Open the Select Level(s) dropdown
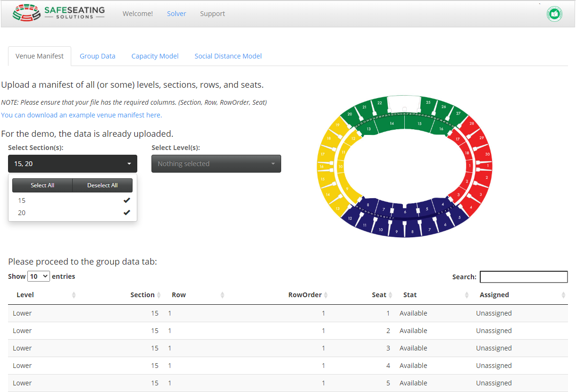Viewport: 576px width, 392px height. pyautogui.click(x=216, y=164)
